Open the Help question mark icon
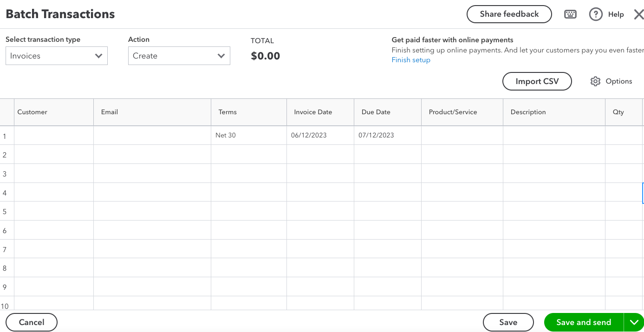Image resolution: width=644 pixels, height=332 pixels. [x=596, y=14]
